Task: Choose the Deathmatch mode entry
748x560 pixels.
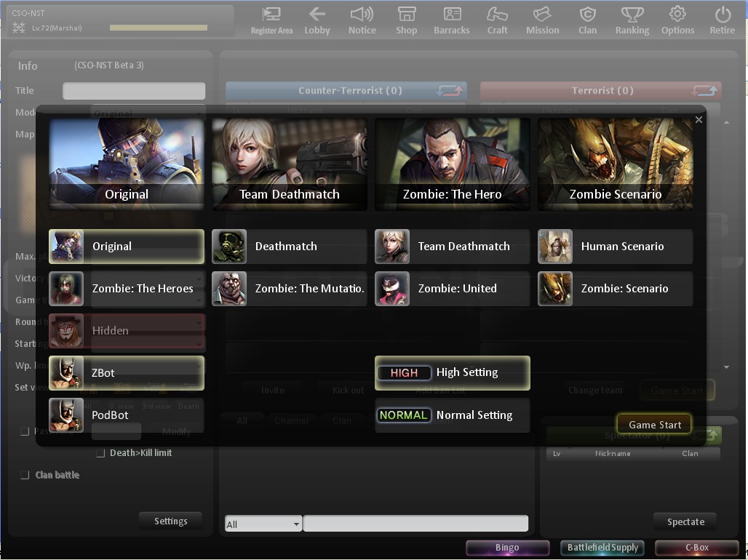Action: click(290, 247)
